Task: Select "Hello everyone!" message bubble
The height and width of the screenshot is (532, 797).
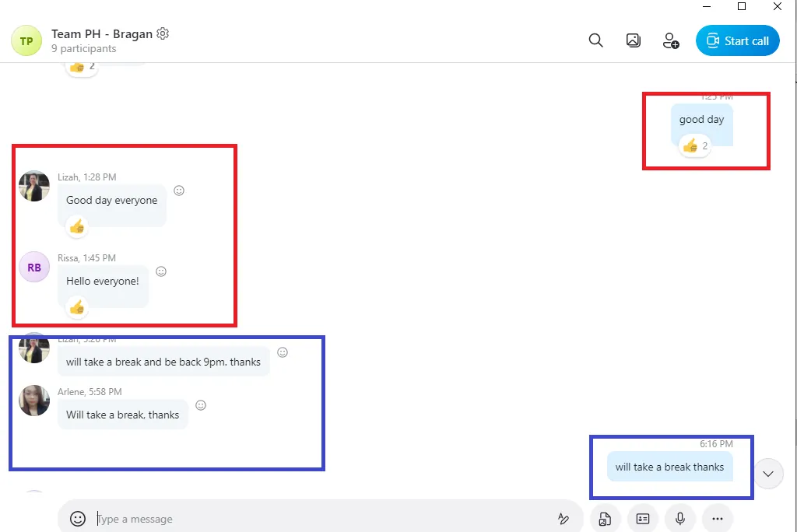Action: point(103,286)
